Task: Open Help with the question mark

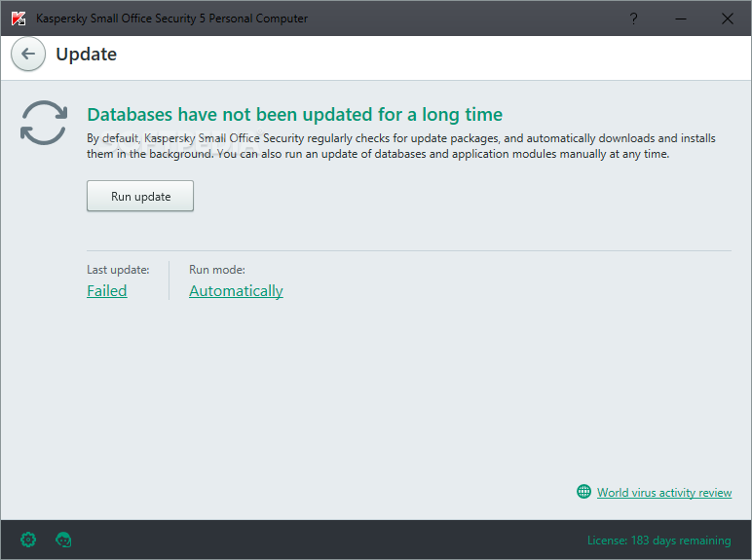Action: pyautogui.click(x=633, y=19)
